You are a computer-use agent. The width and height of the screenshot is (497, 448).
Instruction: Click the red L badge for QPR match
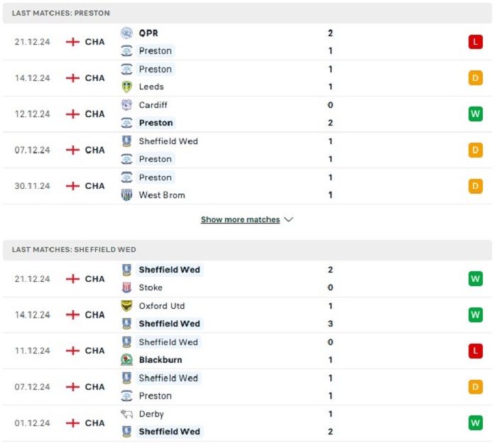[475, 42]
